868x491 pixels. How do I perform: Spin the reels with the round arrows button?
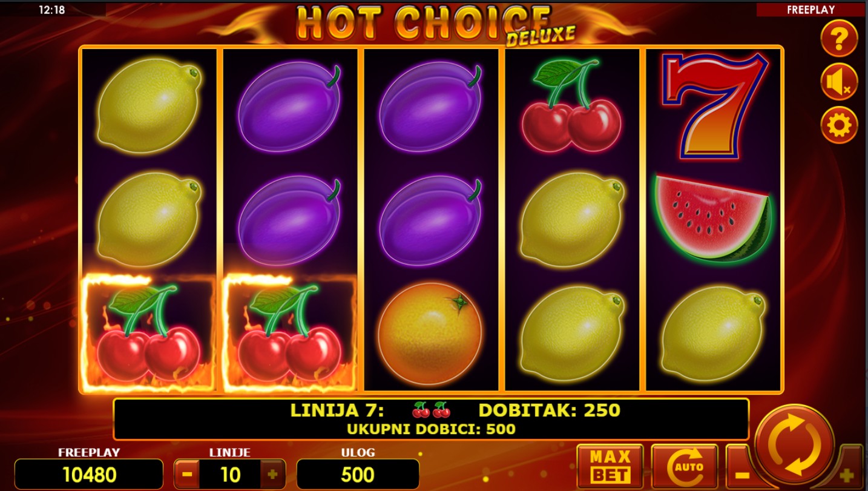pos(794,444)
